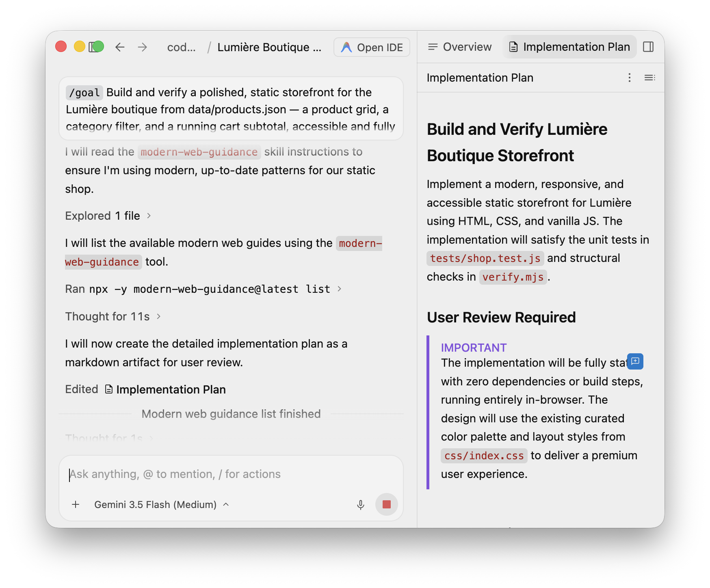Select the Implementation Plan tab

click(569, 47)
